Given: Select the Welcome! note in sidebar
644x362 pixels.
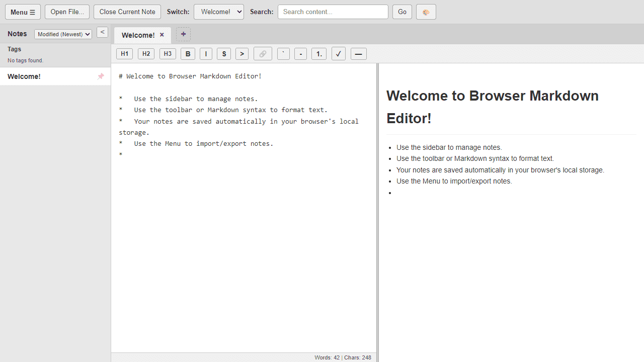Looking at the screenshot, I should click(55, 76).
